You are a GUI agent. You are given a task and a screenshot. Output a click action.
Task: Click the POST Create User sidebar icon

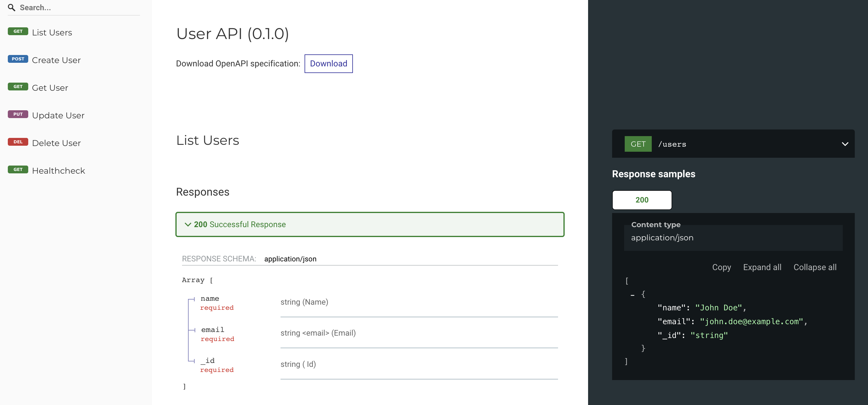[x=18, y=59]
